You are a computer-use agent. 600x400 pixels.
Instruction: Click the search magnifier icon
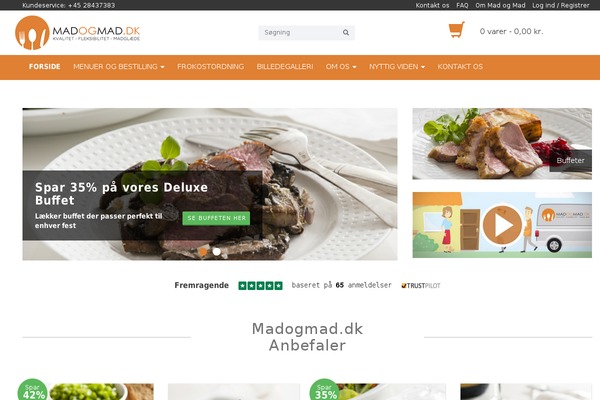346,33
